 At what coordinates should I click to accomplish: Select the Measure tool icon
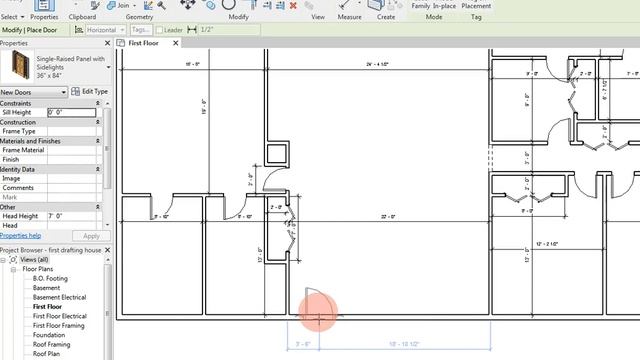pyautogui.click(x=345, y=4)
